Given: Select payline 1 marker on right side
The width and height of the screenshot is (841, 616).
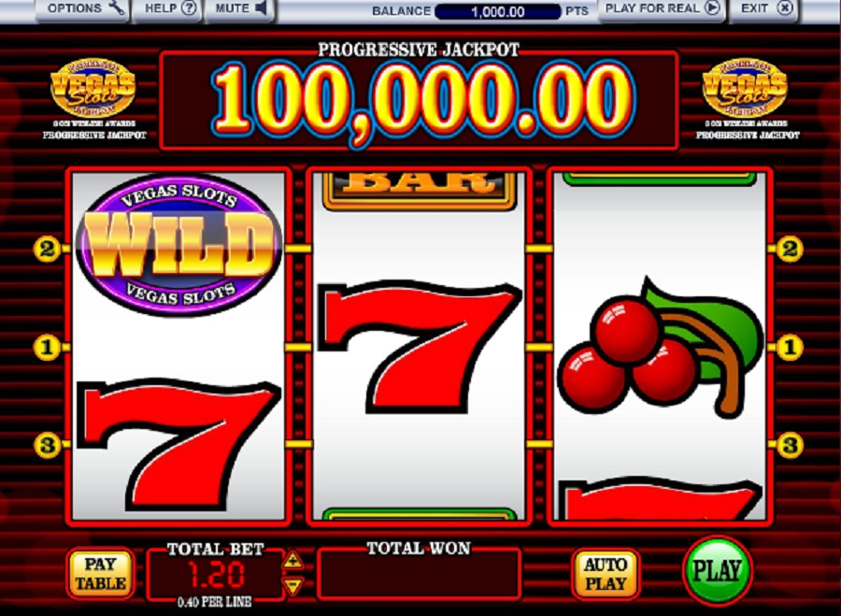Looking at the screenshot, I should point(790,347).
